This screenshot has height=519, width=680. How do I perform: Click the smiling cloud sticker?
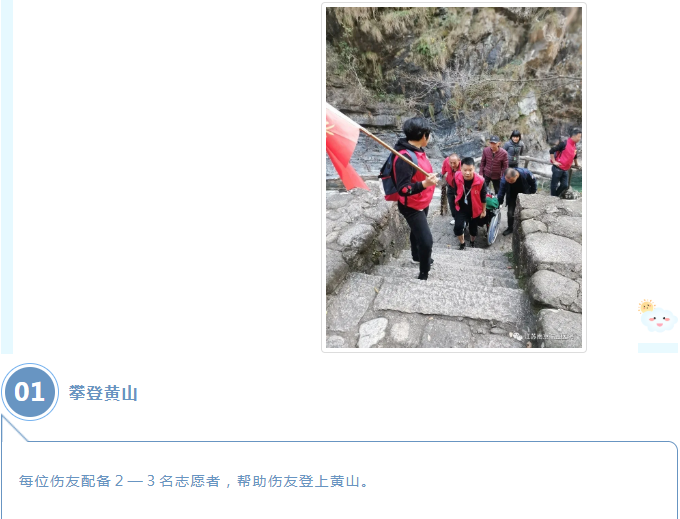659,320
